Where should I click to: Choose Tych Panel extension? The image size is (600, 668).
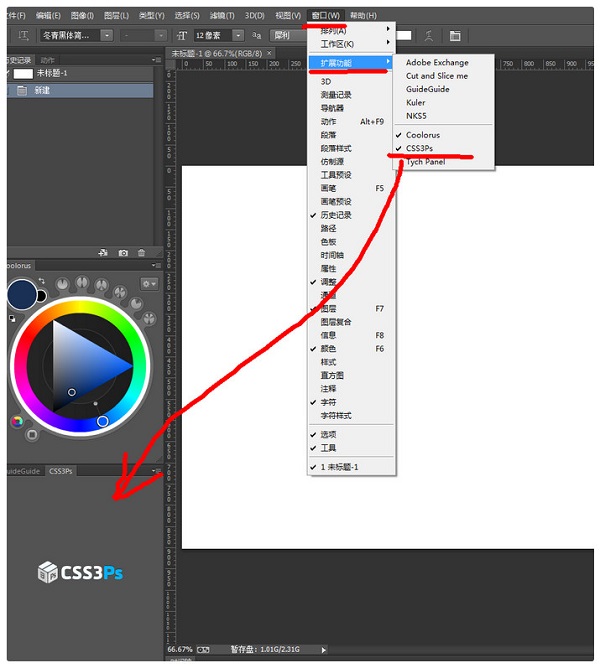[443, 162]
